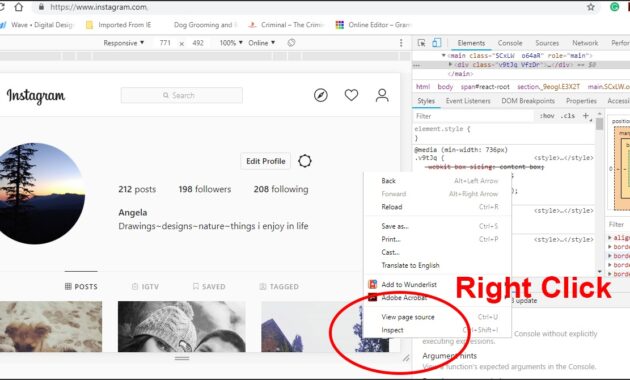Open the Event Listeners sub-tab
This screenshot has width=630, height=380.
tap(468, 101)
